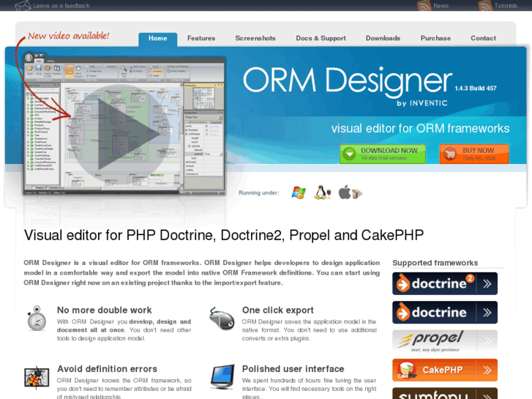Click the New video available text
Viewport: 532px width, 399px height.
coord(69,36)
